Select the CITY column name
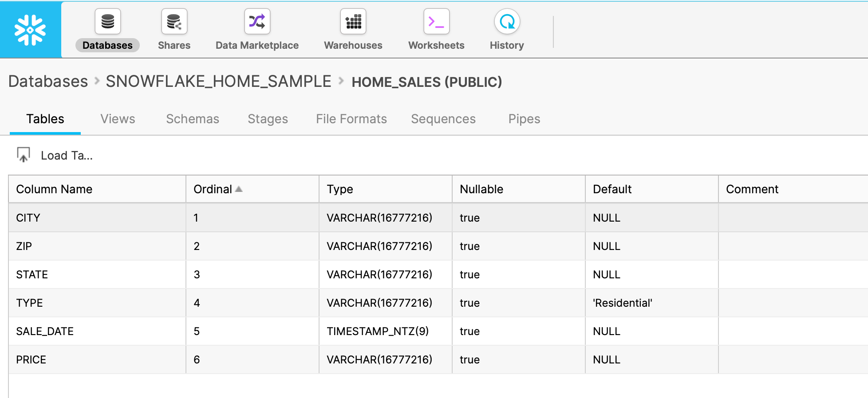The image size is (868, 398). click(x=28, y=218)
